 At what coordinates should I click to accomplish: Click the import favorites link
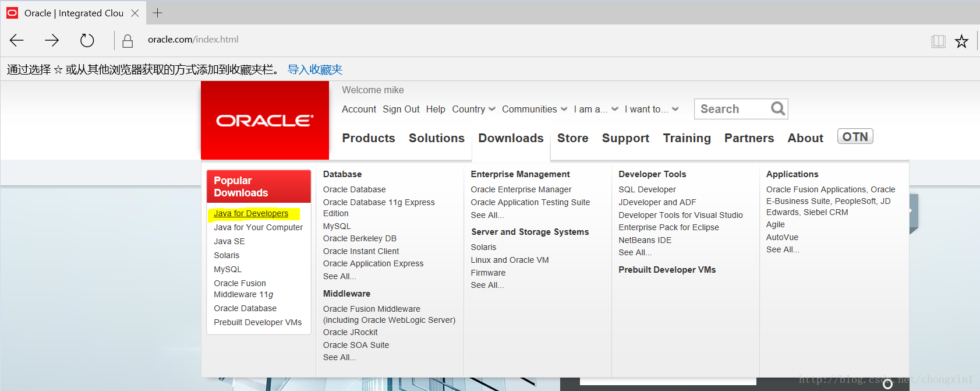pyautogui.click(x=315, y=70)
